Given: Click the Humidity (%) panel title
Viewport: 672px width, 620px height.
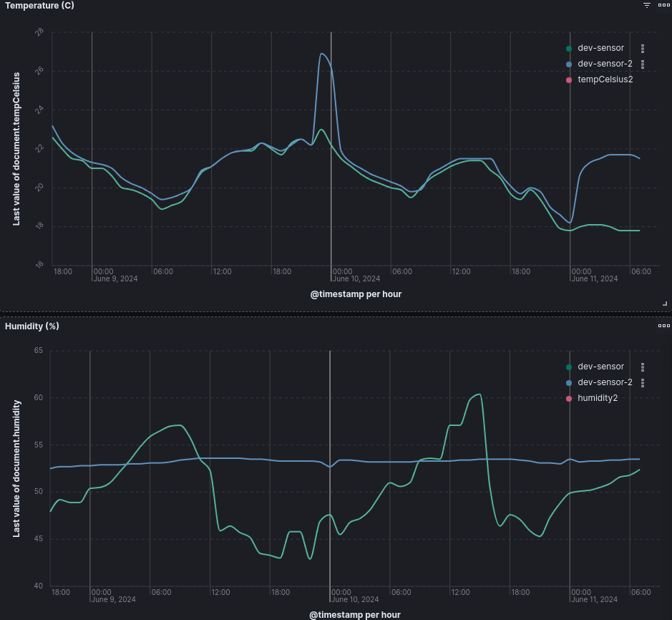Looking at the screenshot, I should point(32,326).
